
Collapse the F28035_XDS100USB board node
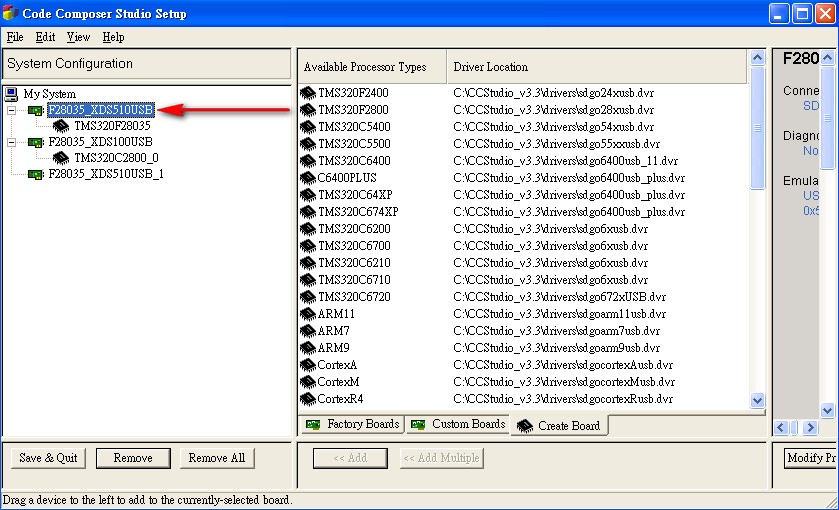tap(11, 142)
